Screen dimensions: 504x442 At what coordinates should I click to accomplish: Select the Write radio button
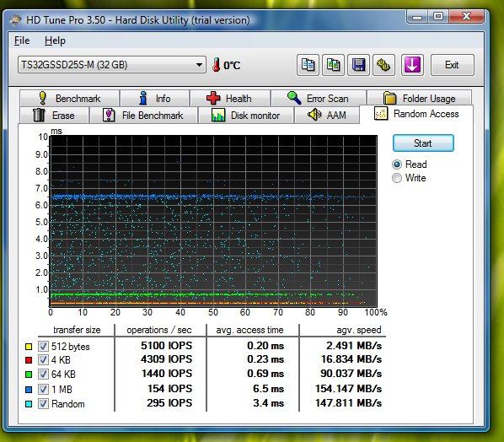click(x=397, y=178)
